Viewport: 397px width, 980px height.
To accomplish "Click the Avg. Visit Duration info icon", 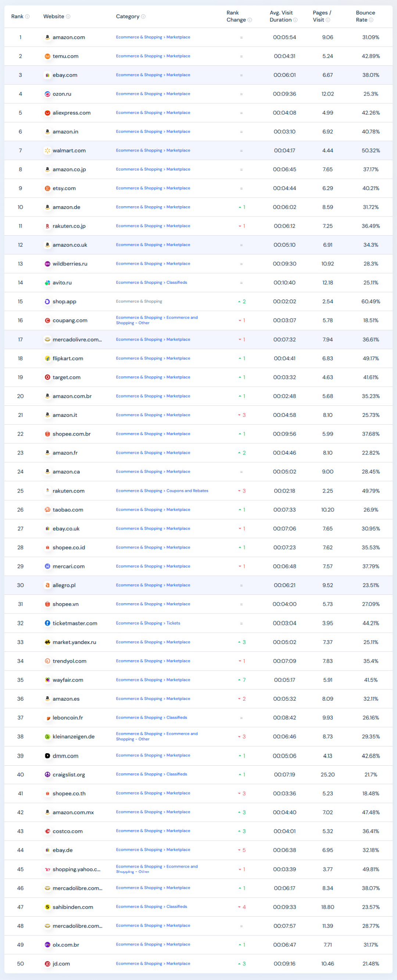I will pos(295,20).
